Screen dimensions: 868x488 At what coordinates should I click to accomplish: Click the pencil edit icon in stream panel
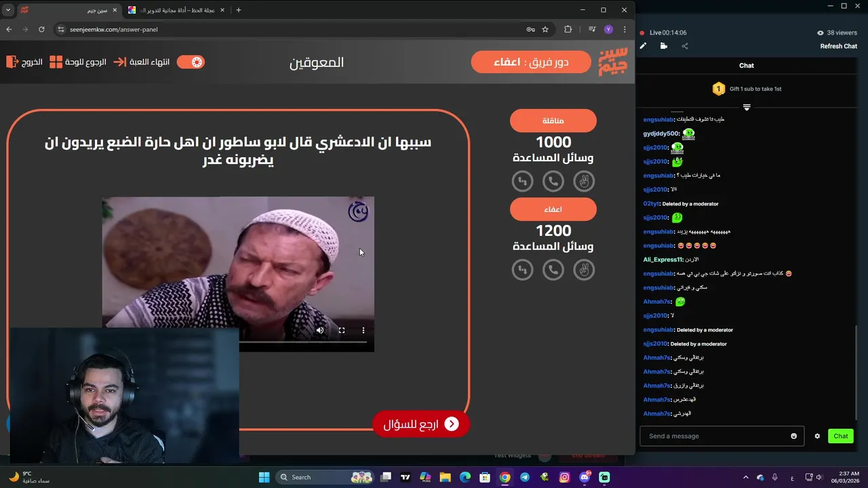pos(643,46)
